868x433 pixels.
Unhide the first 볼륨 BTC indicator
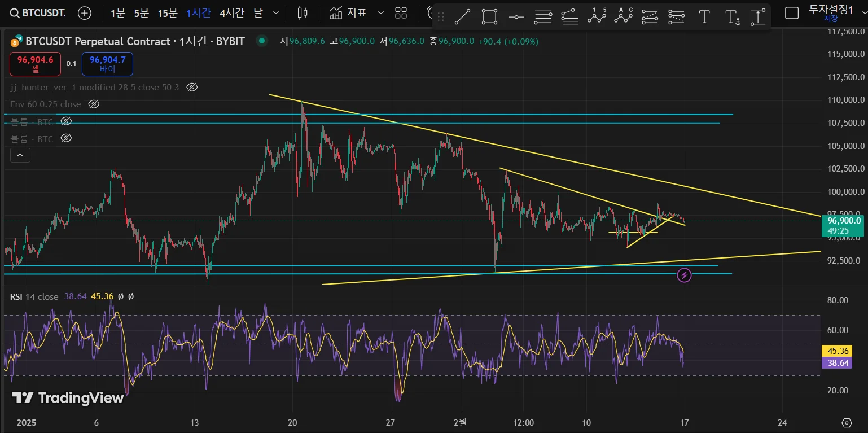point(66,121)
